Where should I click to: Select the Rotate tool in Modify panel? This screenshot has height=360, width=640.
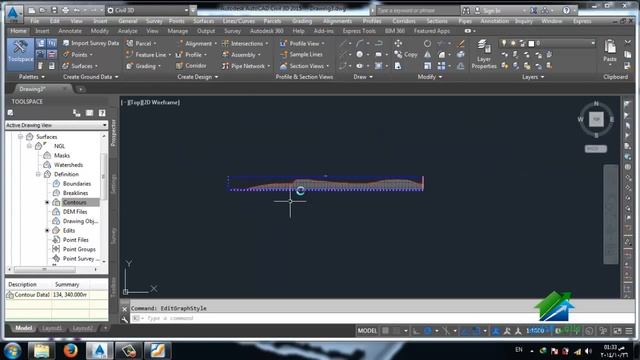pos(427,43)
